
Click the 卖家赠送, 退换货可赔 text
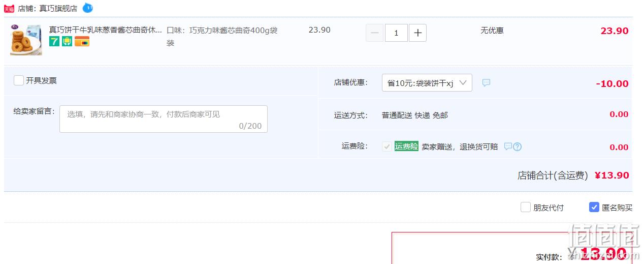(460, 146)
